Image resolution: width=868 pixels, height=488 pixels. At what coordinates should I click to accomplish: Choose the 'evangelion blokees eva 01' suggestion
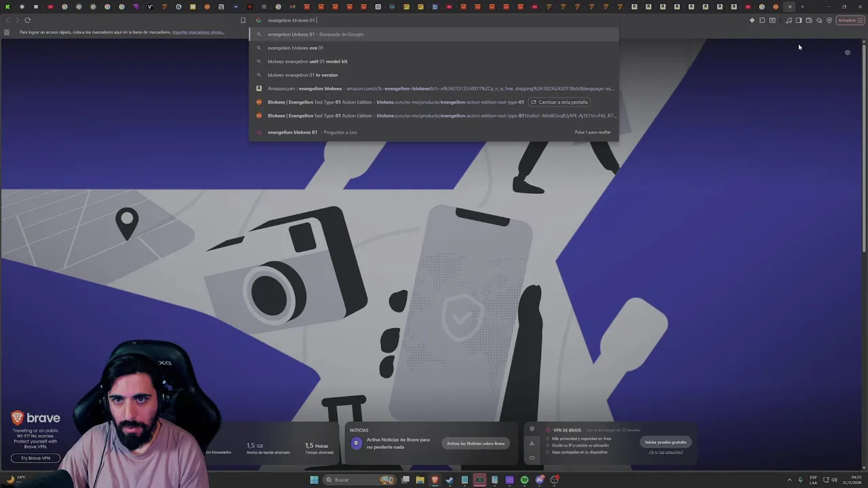434,48
